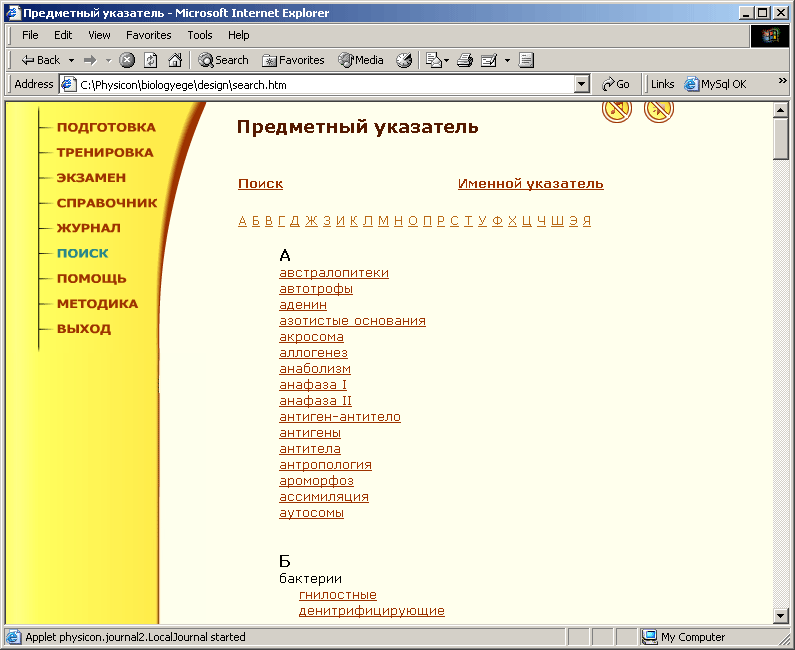Click the vertical scrollbar up arrow
Viewport: 795px width, 650px height.
tap(781, 110)
